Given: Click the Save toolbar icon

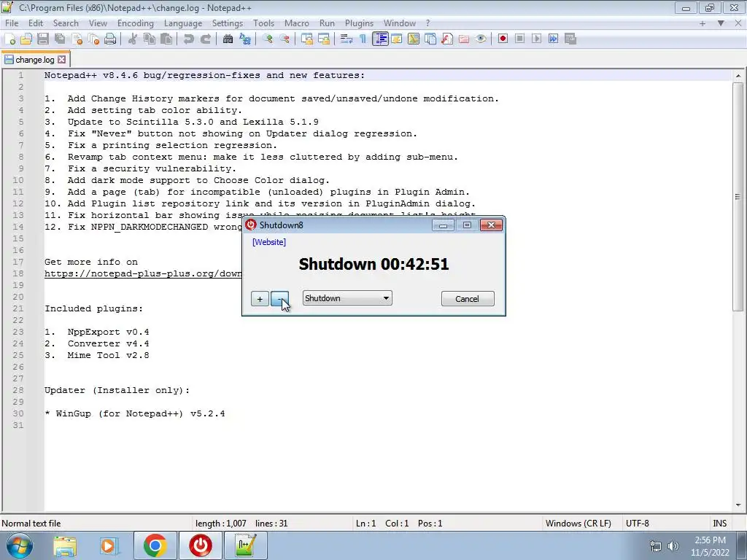Looking at the screenshot, I should pos(43,39).
